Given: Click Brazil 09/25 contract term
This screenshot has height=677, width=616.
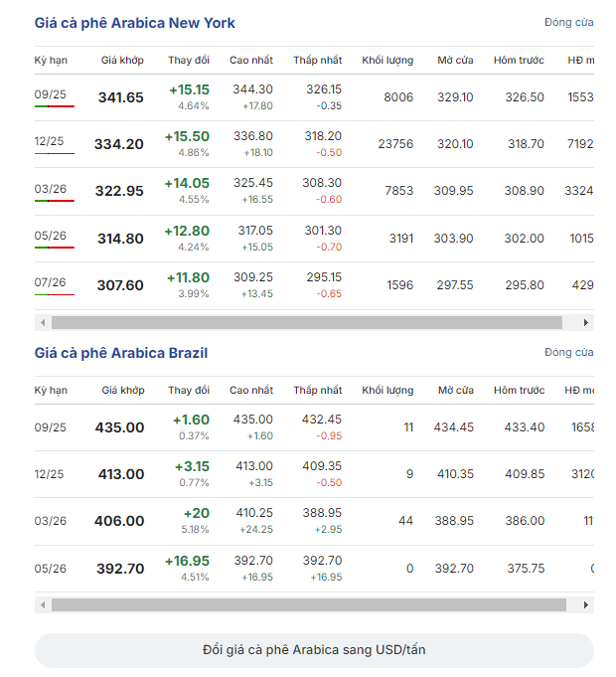Looking at the screenshot, I should pyautogui.click(x=51, y=427).
